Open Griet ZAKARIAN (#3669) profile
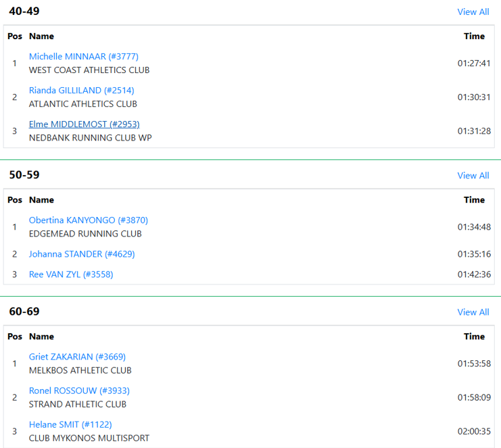 click(77, 357)
